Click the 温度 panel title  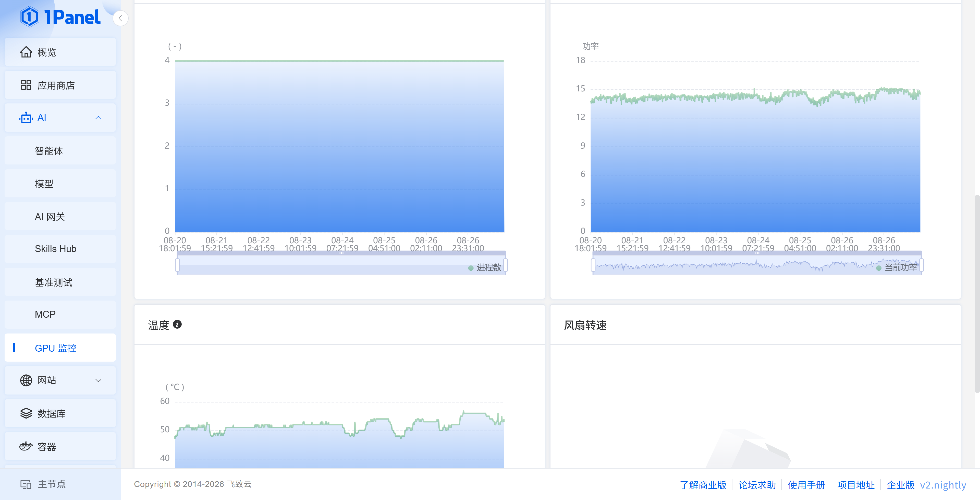tap(159, 325)
